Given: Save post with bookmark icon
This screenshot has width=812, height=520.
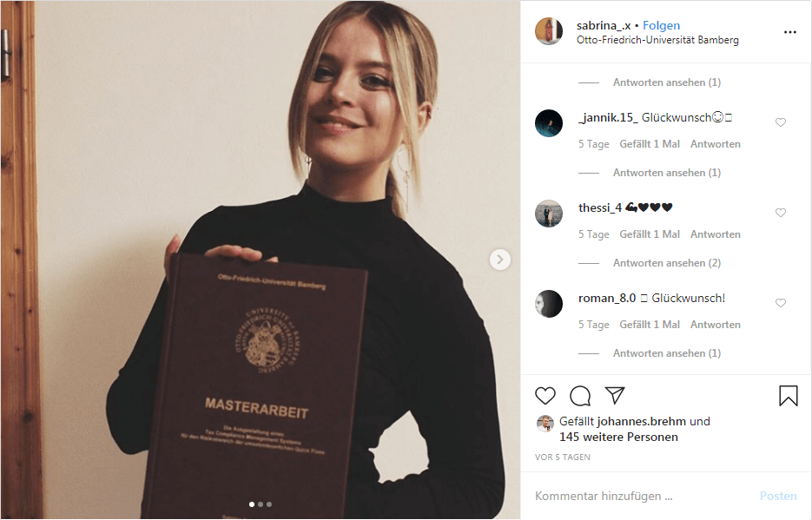Looking at the screenshot, I should [789, 396].
